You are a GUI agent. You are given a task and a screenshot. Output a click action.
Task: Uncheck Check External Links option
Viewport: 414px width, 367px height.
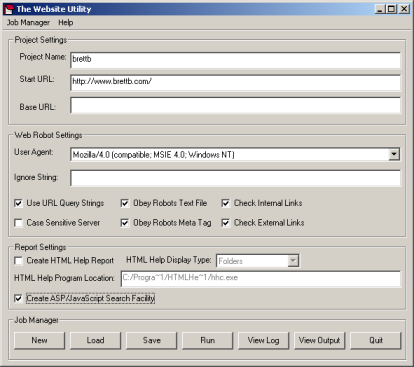(226, 223)
